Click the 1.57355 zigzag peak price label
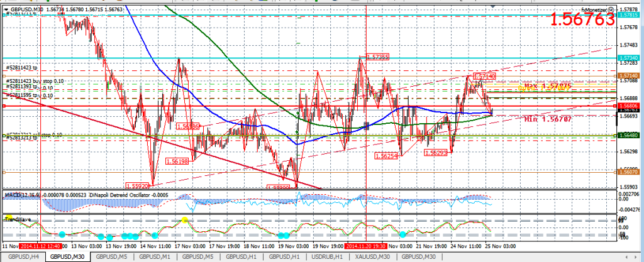Image resolution: width=644 pixels, height=262 pixels. click(377, 57)
